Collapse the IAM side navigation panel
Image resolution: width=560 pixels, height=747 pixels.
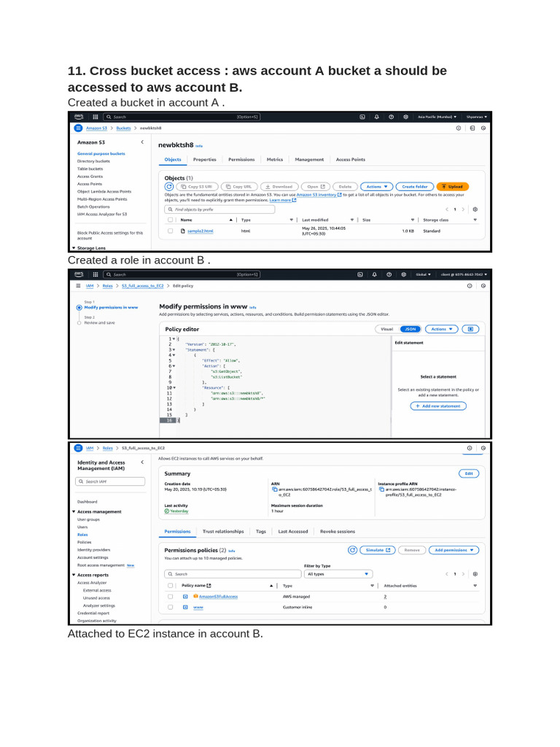point(142,462)
